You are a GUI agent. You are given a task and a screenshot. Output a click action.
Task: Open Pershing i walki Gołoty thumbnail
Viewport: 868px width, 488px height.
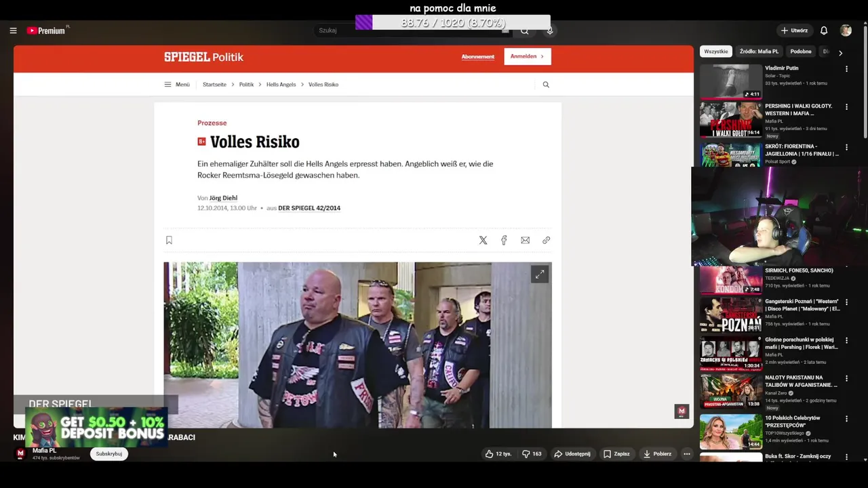pyautogui.click(x=731, y=120)
